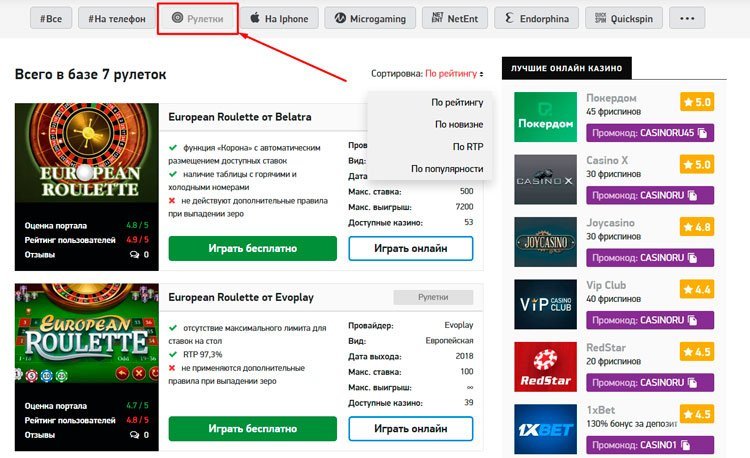Choose По новизне sort option
The image size is (750, 458).
459,124
